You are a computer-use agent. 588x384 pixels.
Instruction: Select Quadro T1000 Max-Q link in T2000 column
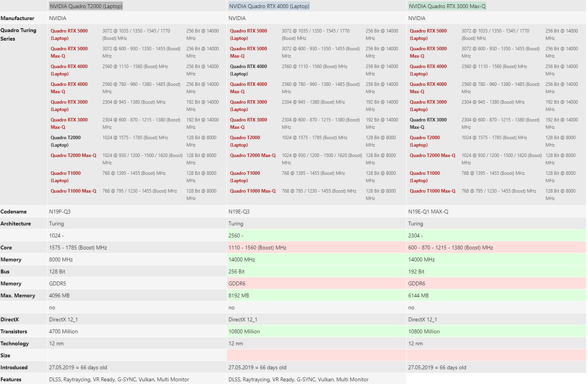[x=73, y=191]
